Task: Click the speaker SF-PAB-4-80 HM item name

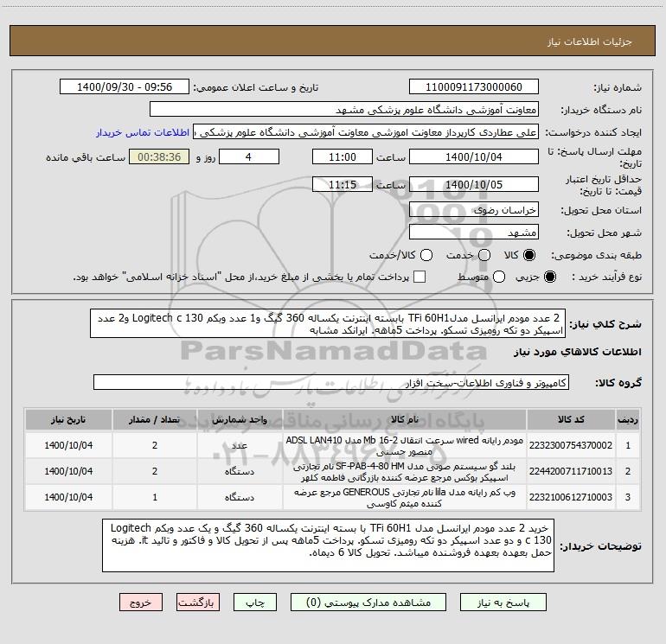Action: [405, 472]
